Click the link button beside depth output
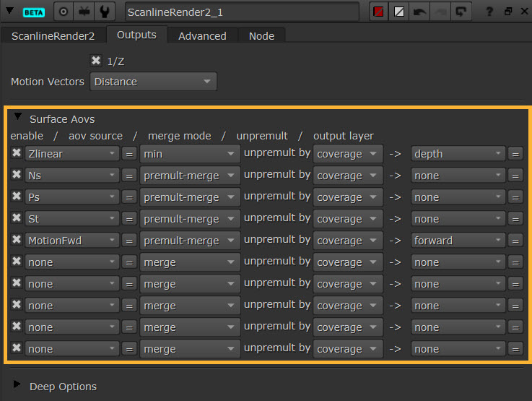Image resolution: width=532 pixels, height=401 pixels. (x=515, y=154)
